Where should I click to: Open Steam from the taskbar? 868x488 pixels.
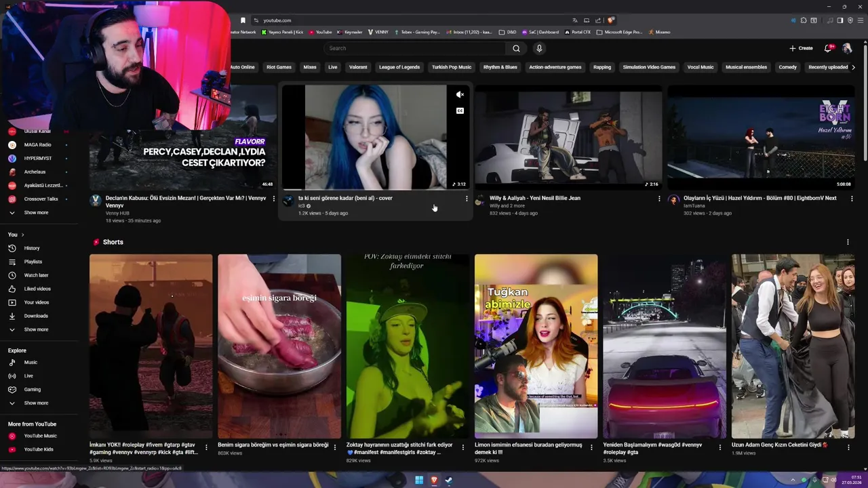click(448, 481)
